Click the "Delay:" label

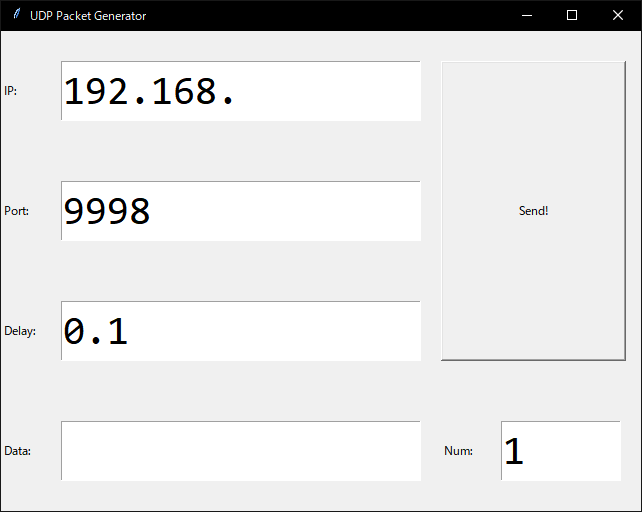pos(20,331)
